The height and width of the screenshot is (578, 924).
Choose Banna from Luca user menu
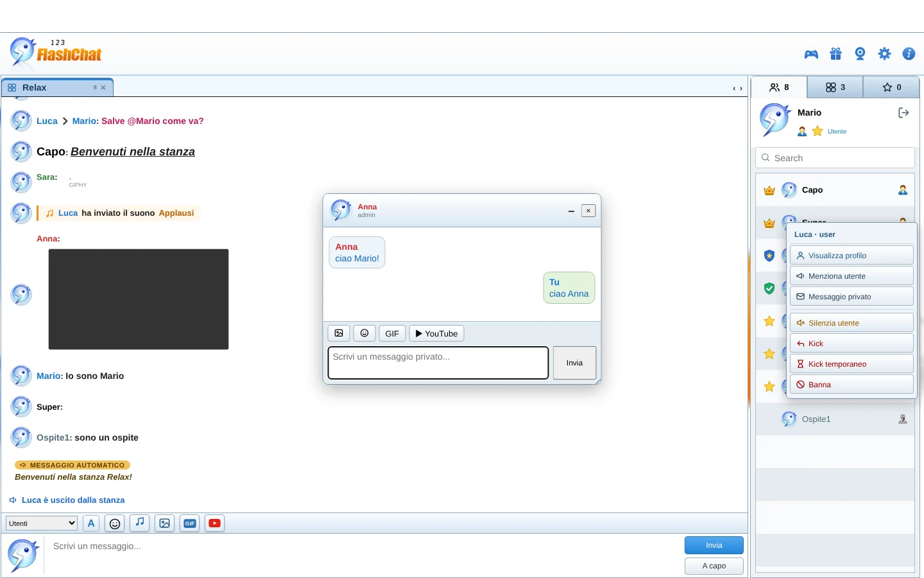point(851,385)
